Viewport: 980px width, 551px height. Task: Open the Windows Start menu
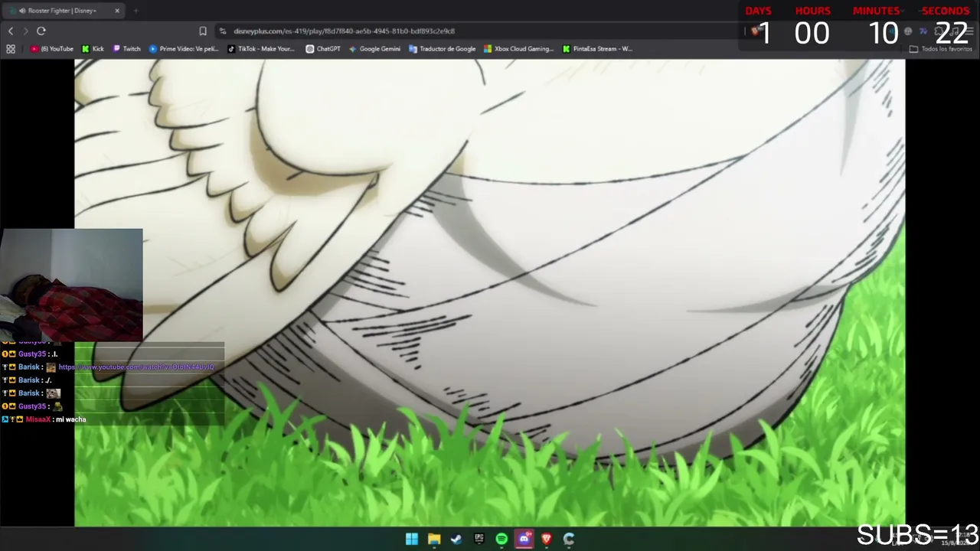412,539
